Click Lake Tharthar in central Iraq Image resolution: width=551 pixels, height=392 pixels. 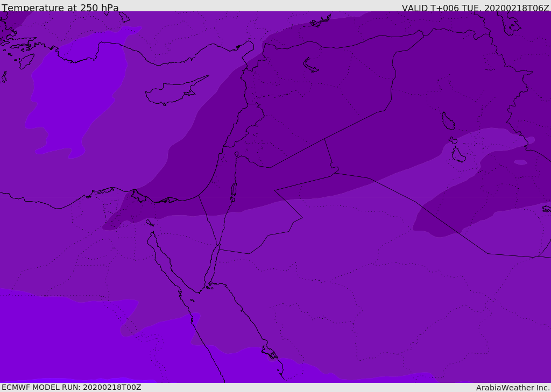pyautogui.click(x=448, y=122)
